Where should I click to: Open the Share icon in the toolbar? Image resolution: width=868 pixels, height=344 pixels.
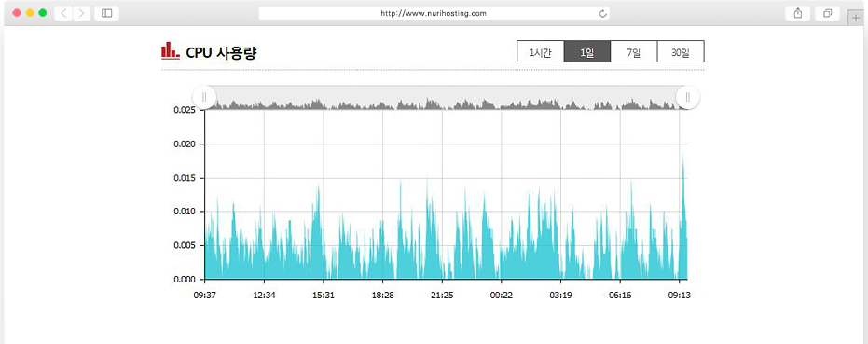[798, 13]
